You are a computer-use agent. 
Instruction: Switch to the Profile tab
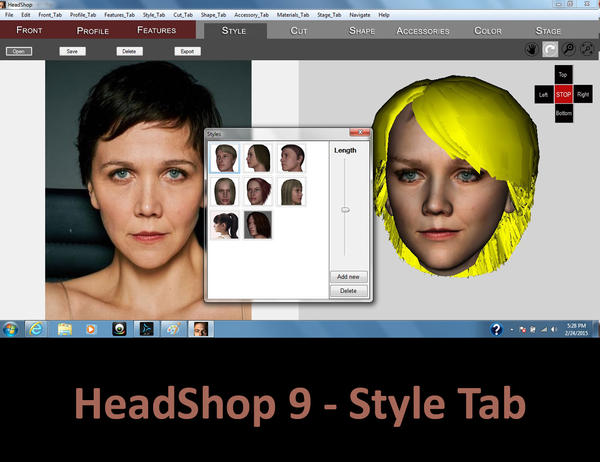[x=93, y=31]
